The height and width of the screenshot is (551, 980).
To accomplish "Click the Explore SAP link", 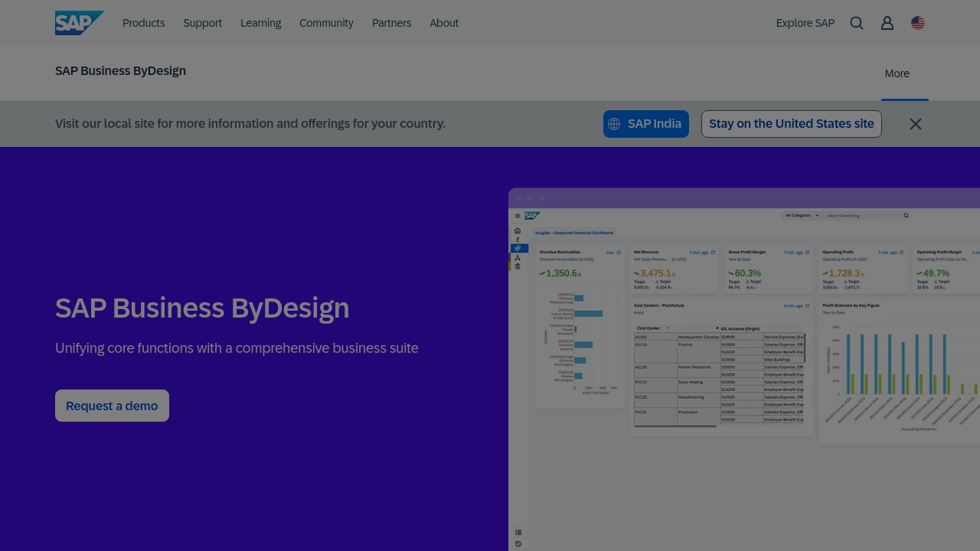I will [x=805, y=23].
